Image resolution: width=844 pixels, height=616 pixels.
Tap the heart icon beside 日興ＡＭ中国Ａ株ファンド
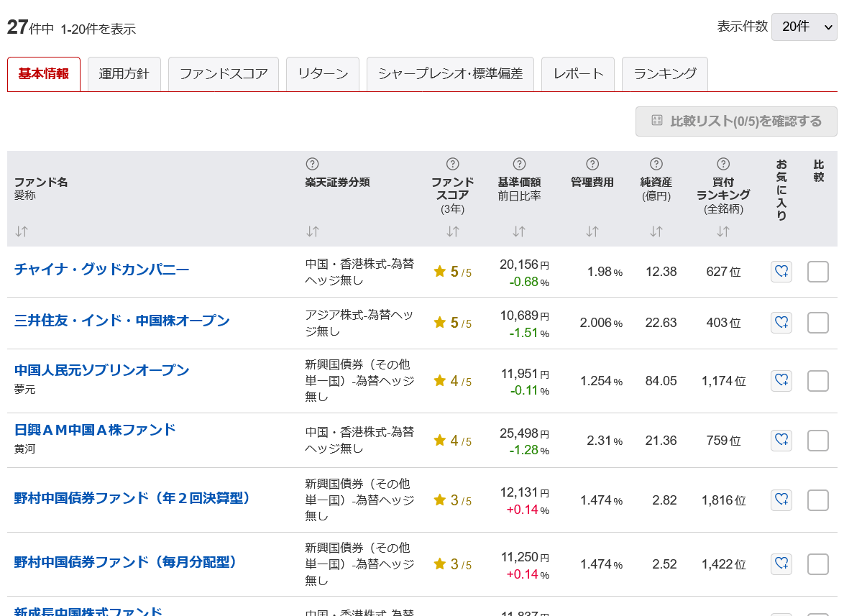click(781, 439)
